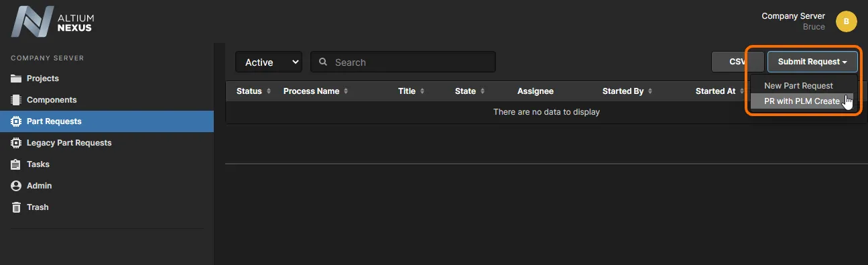This screenshot has width=868, height=265.
Task: Click the Assignee column header
Action: point(536,91)
